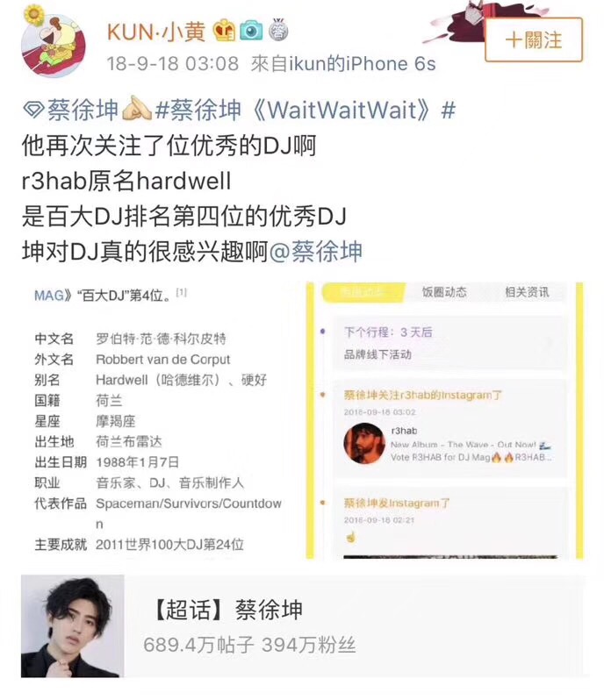Click the r3hab Instagram avatar
The height and width of the screenshot is (700, 604).
point(364,443)
